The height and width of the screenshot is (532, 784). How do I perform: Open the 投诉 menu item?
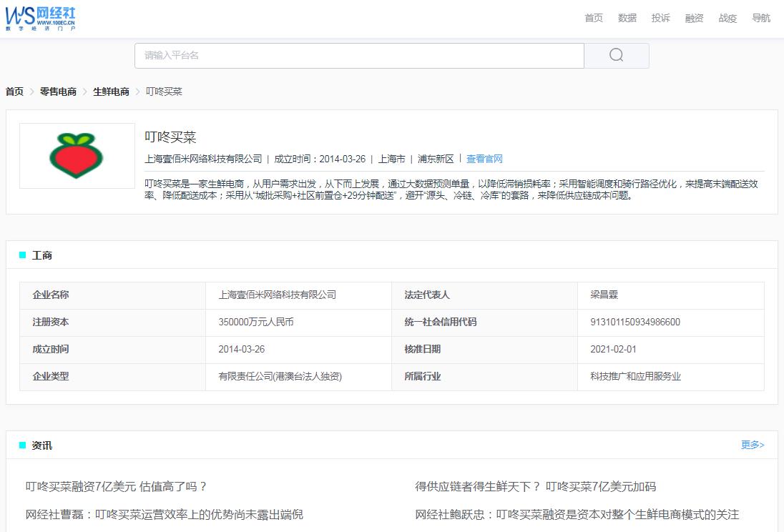tap(660, 18)
